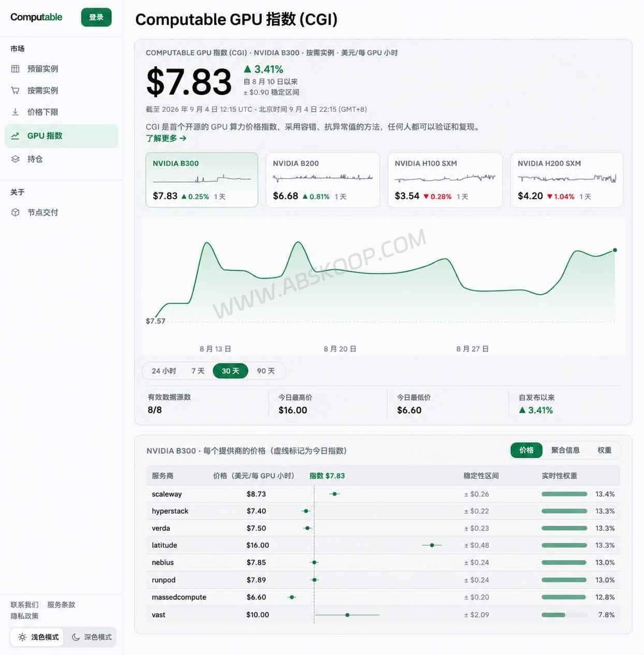Viewport: 644px width, 655px height.
Task: Click latitude price $16.00 cell
Action: 258,545
